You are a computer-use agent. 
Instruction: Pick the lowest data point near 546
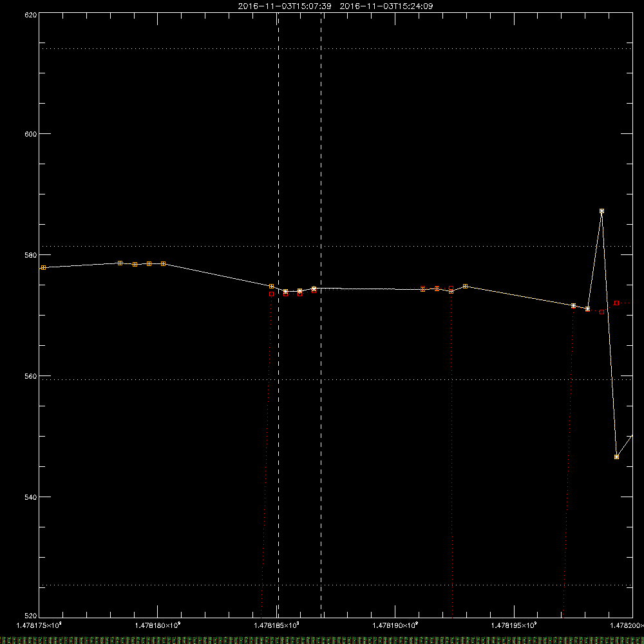coord(616,457)
